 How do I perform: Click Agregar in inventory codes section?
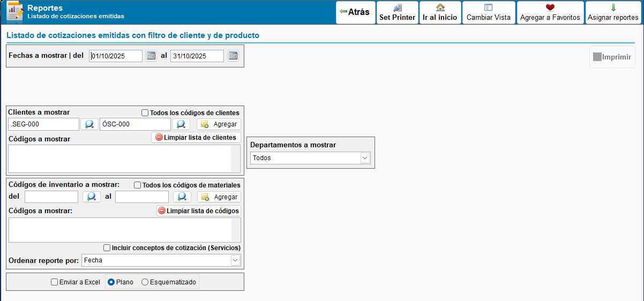click(x=219, y=197)
